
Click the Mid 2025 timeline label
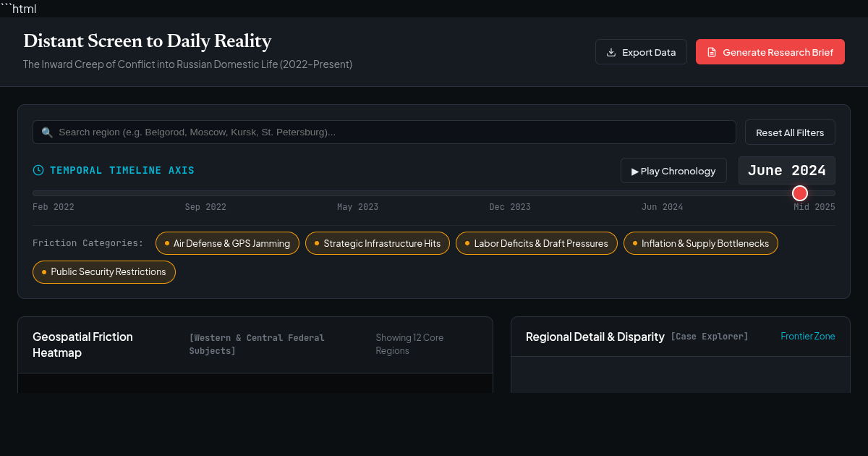coord(814,207)
